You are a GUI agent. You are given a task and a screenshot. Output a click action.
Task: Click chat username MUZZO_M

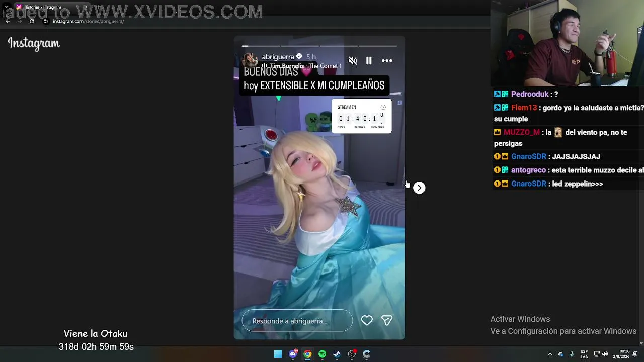(522, 132)
